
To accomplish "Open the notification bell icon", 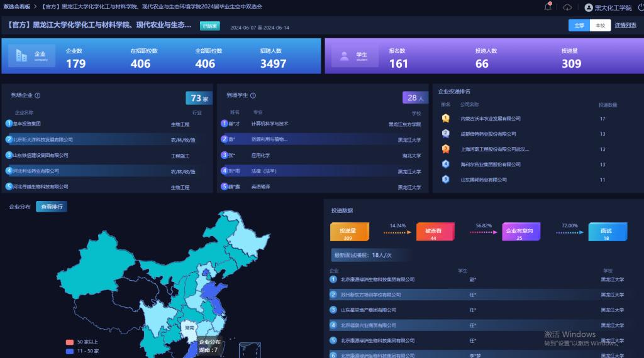I will click(548, 7).
